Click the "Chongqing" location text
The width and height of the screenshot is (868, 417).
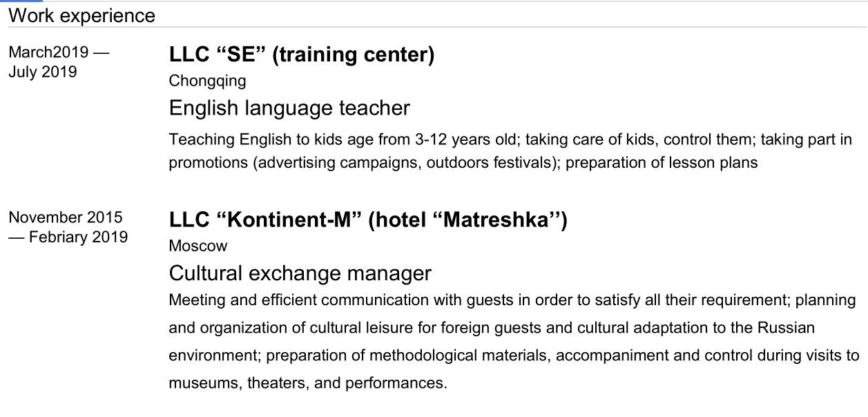(207, 81)
